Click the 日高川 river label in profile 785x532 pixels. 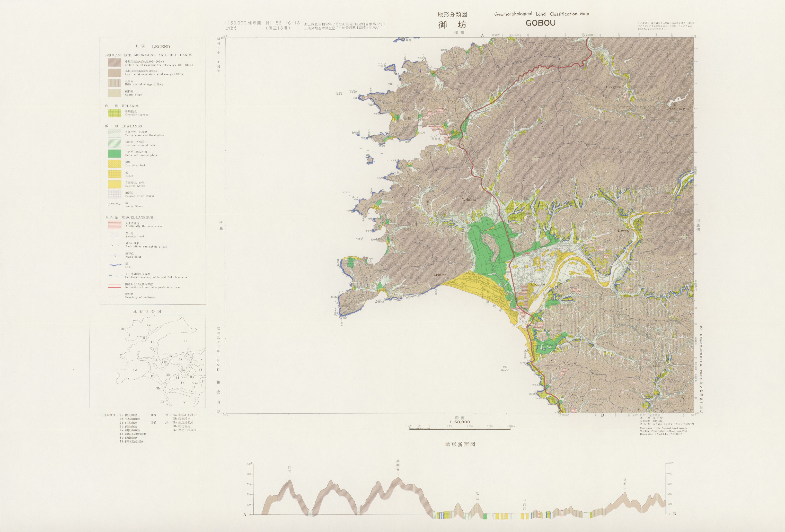tap(525, 505)
